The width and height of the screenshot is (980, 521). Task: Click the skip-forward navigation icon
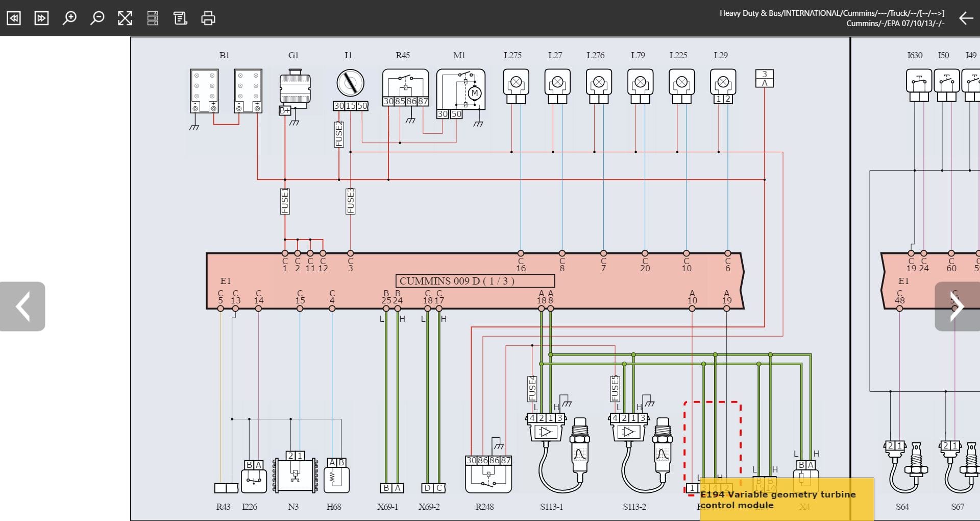(x=41, y=18)
